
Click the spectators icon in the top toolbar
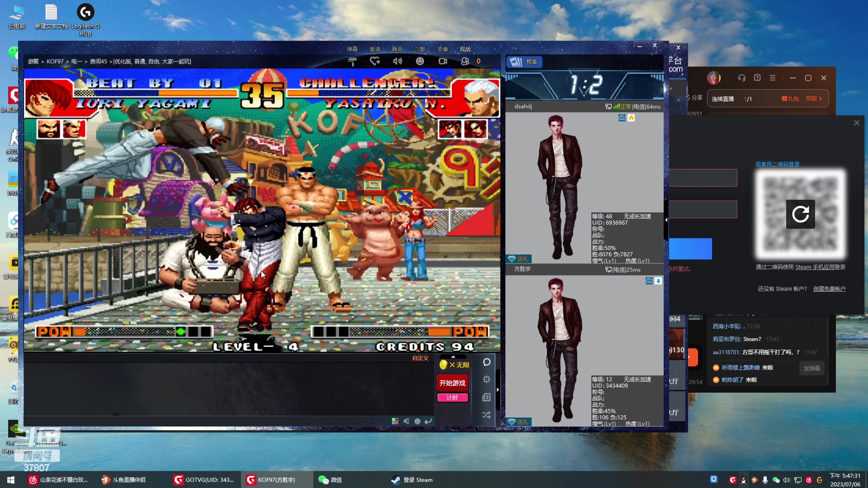click(x=465, y=61)
